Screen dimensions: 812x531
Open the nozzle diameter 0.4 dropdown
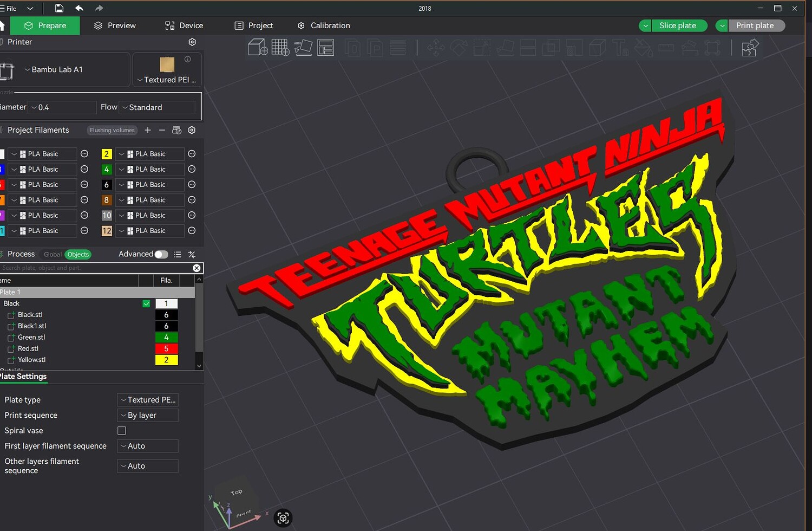point(62,107)
